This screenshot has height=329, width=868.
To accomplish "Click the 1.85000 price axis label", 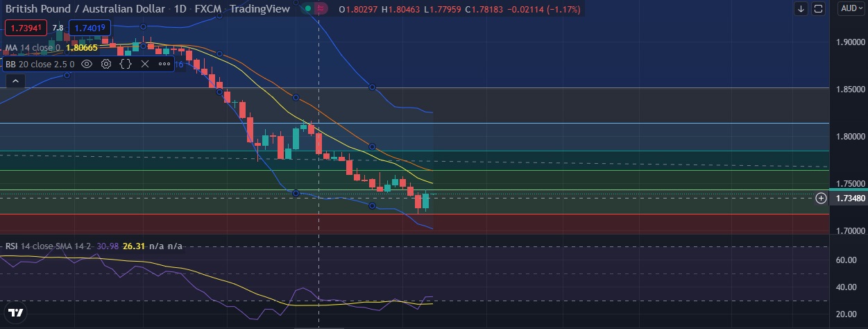I will coord(851,90).
